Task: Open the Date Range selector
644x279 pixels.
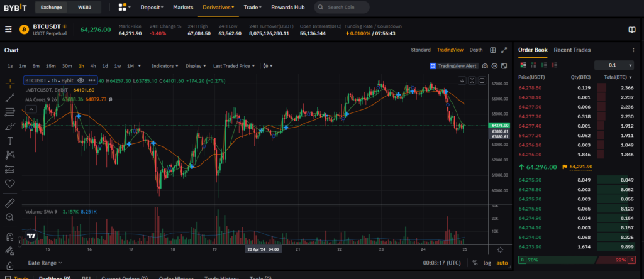Action: pyautogui.click(x=45, y=263)
